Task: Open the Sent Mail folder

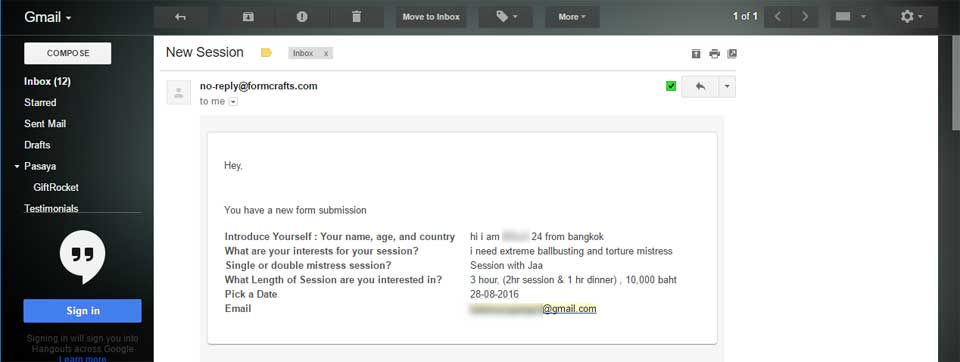Action: click(x=45, y=124)
